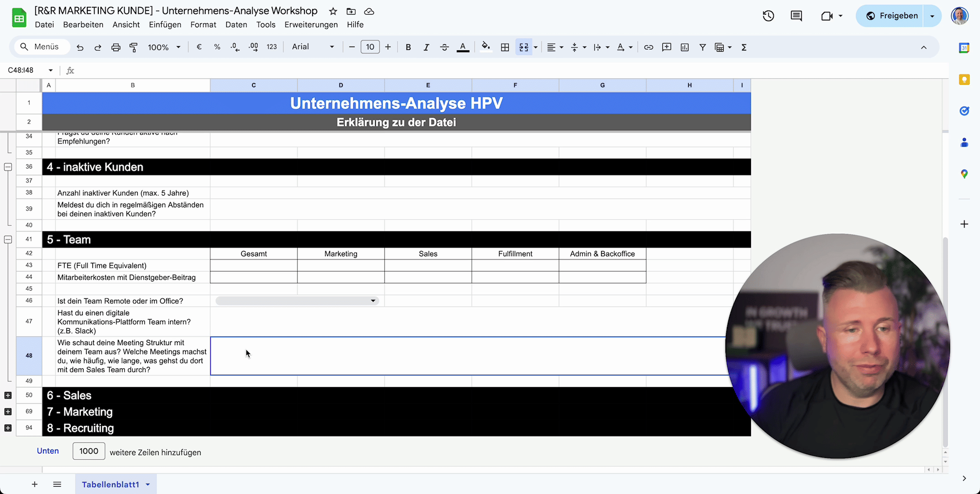
Task: Click the paint format roller icon
Action: [133, 47]
